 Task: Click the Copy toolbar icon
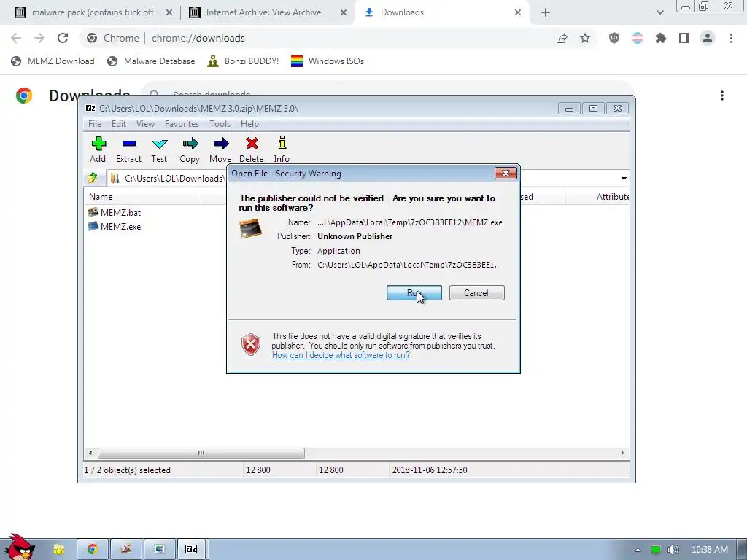(190, 149)
